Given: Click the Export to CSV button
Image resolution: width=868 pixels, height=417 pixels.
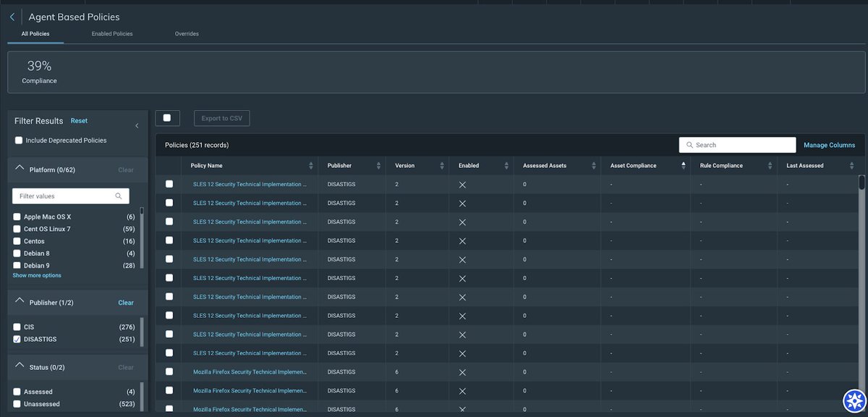Looking at the screenshot, I should click(221, 117).
